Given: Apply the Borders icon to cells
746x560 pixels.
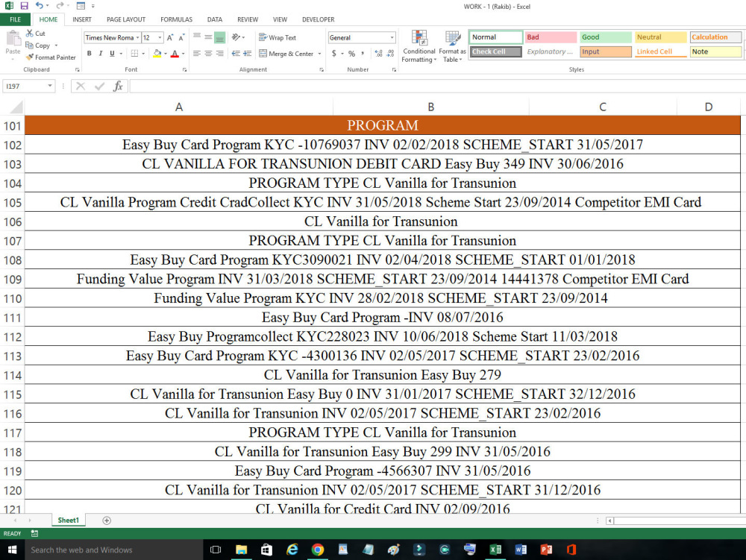Looking at the screenshot, I should 134,54.
